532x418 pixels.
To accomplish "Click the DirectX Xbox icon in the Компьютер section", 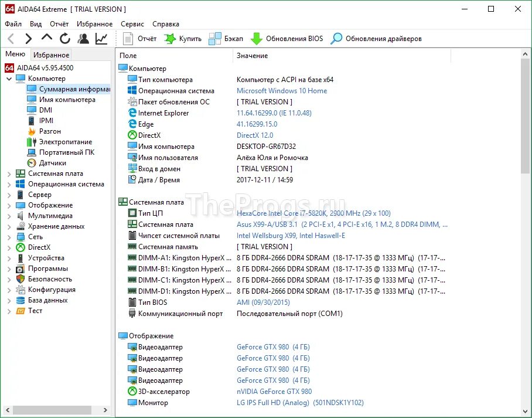I will [x=132, y=135].
